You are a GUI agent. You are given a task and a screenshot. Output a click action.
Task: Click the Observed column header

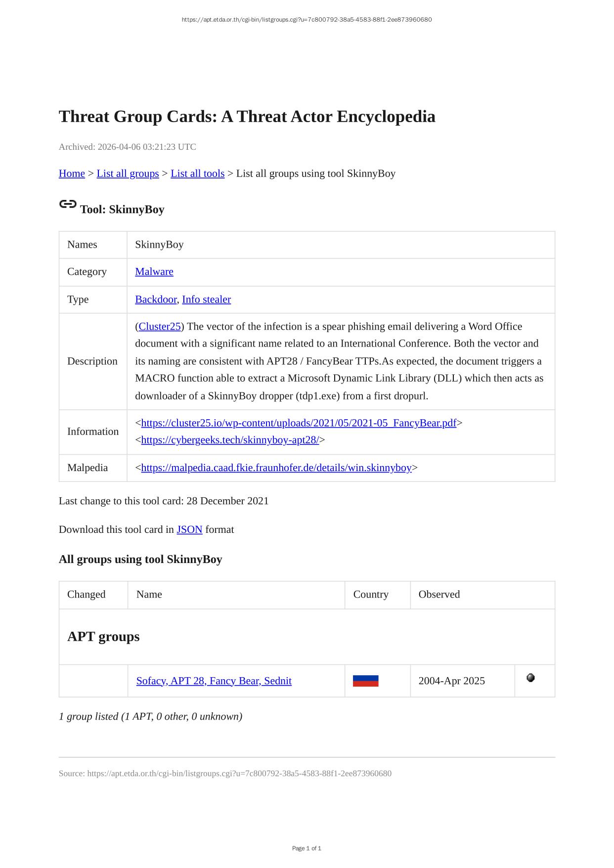pyautogui.click(x=439, y=594)
